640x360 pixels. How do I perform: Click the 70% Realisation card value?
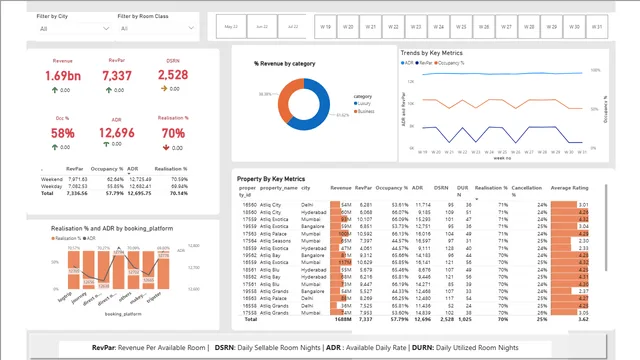click(173, 133)
